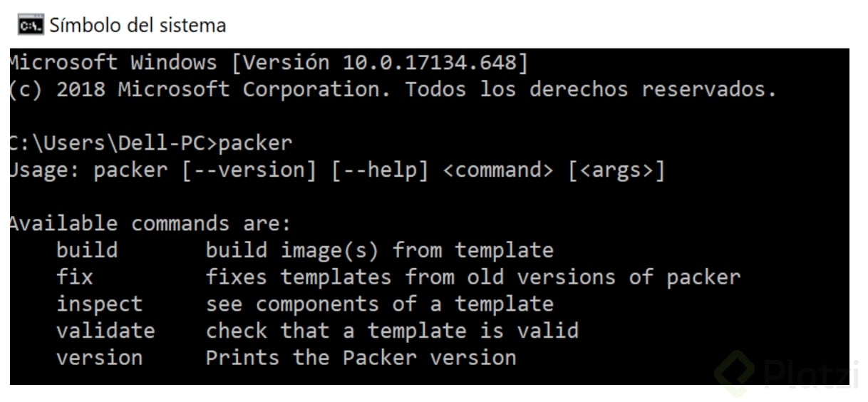868x402 pixels.
Task: Click description Prints the Packer version
Action: tap(361, 358)
